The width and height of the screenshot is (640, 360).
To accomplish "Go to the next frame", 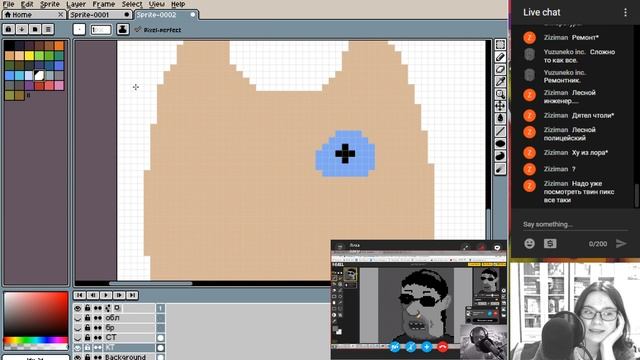I will [x=119, y=295].
